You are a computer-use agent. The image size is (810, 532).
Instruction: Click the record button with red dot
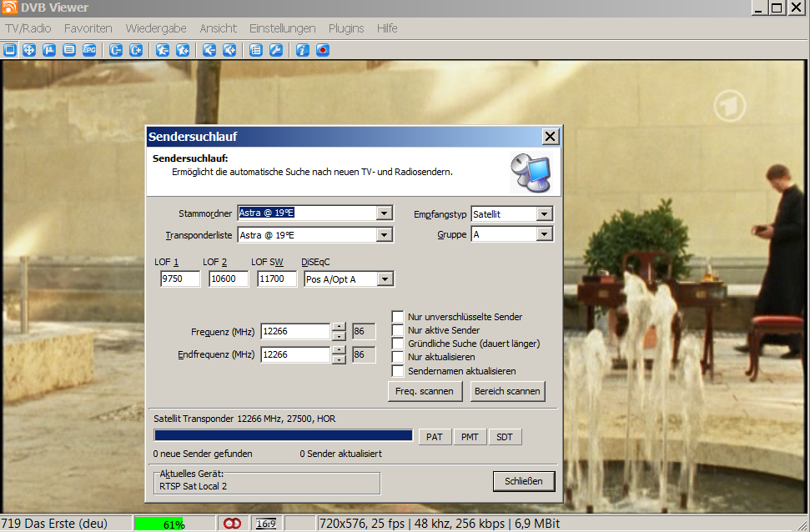click(323, 50)
